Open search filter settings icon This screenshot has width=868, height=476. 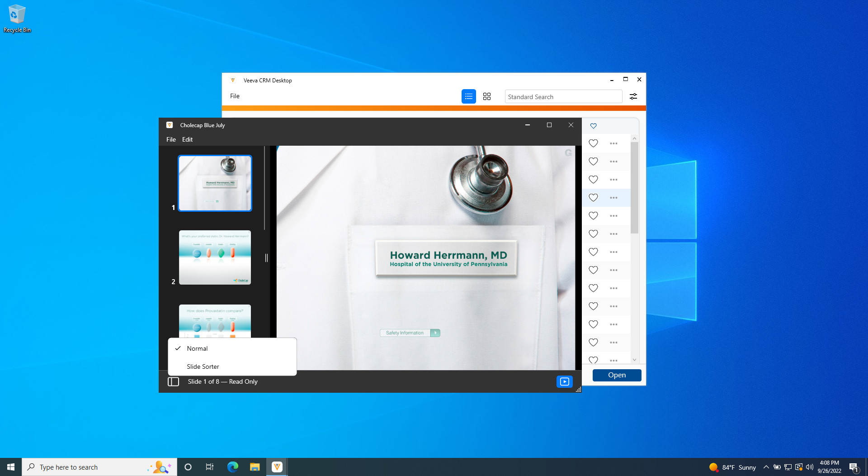click(633, 96)
